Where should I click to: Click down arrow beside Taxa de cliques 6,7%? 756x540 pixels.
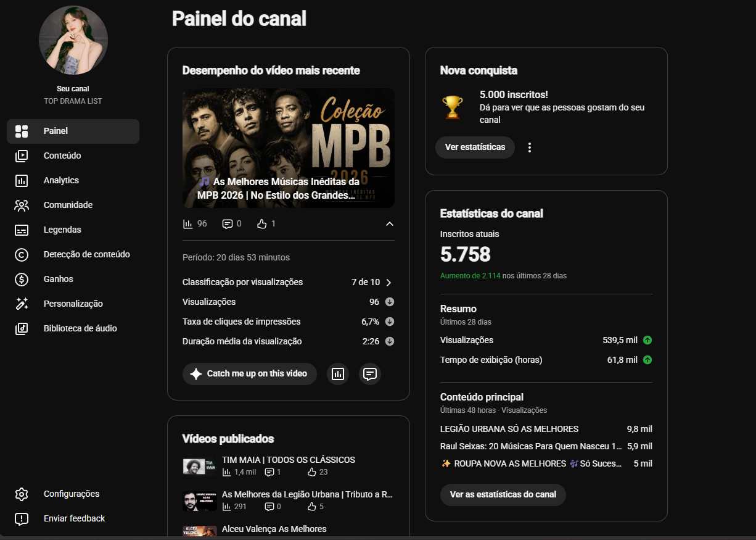point(390,322)
